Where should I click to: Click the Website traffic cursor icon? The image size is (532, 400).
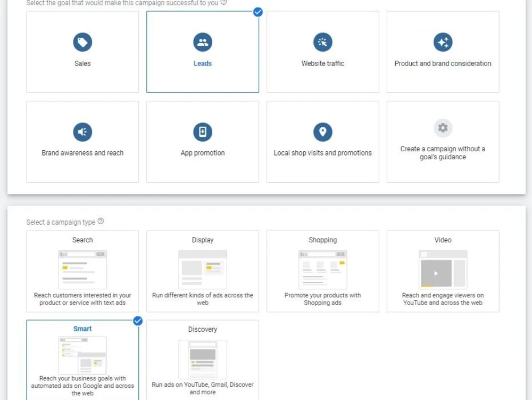pos(323,42)
